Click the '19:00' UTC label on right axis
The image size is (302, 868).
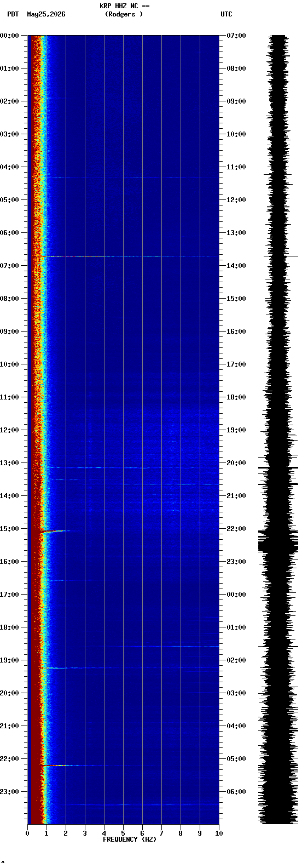click(x=236, y=430)
